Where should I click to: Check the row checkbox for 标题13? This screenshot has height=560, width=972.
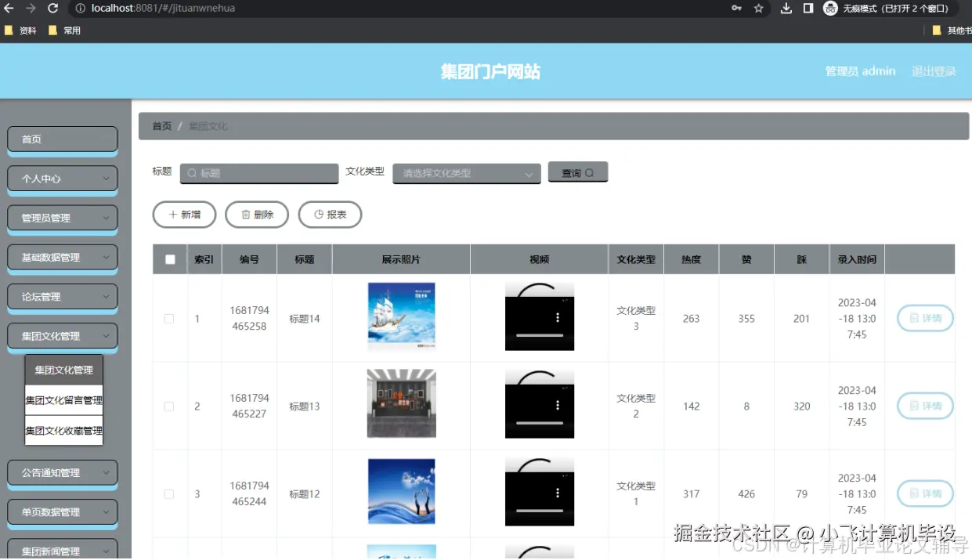[169, 406]
